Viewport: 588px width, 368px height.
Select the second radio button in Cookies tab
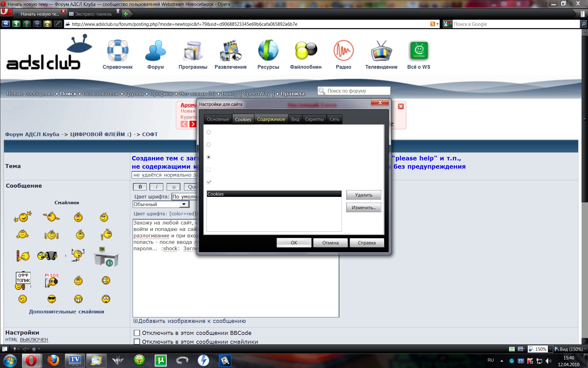[x=209, y=144]
